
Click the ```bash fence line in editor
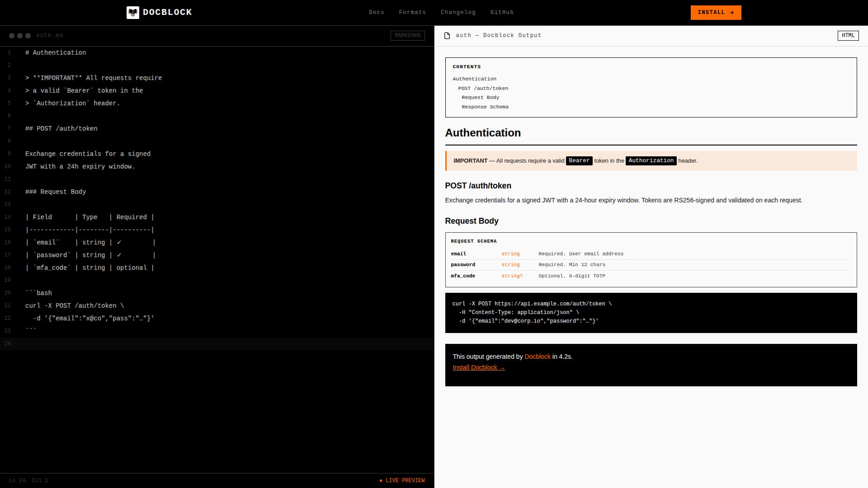pos(38,293)
